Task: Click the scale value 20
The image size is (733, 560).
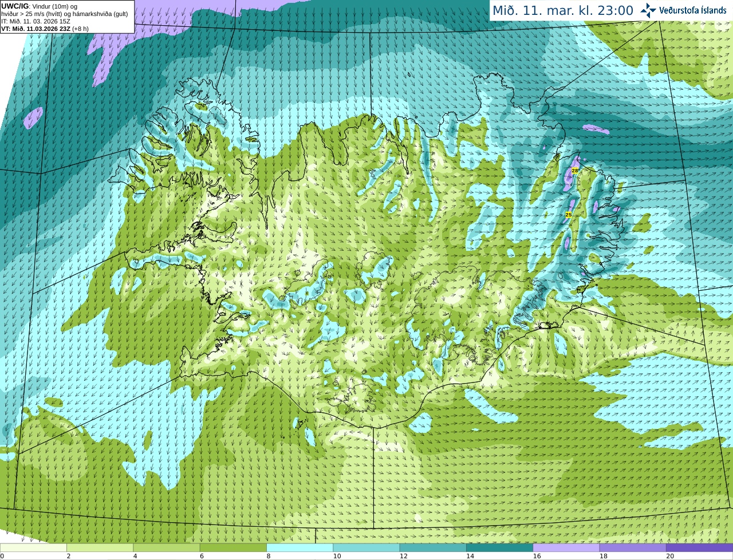Action: 670,556
